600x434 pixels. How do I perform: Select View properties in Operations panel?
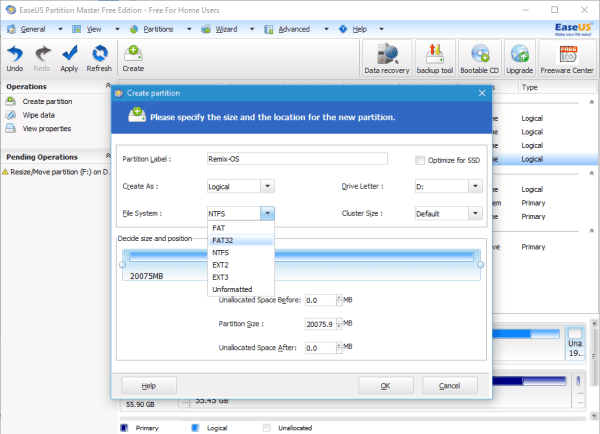[47, 129]
